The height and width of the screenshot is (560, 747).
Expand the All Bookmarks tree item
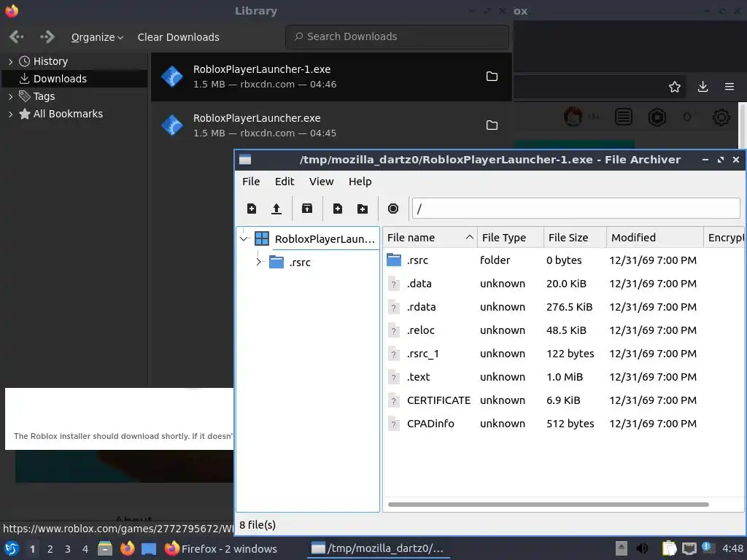(x=10, y=114)
